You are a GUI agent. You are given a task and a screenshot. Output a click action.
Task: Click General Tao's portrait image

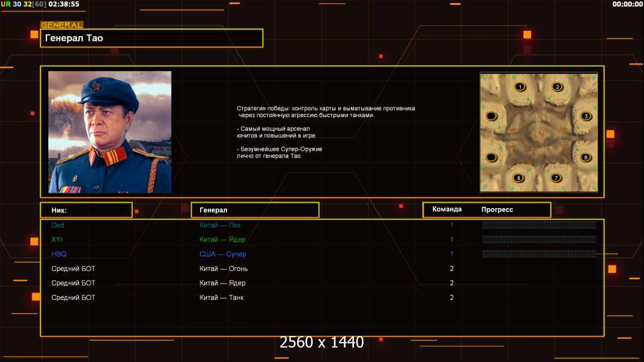110,132
